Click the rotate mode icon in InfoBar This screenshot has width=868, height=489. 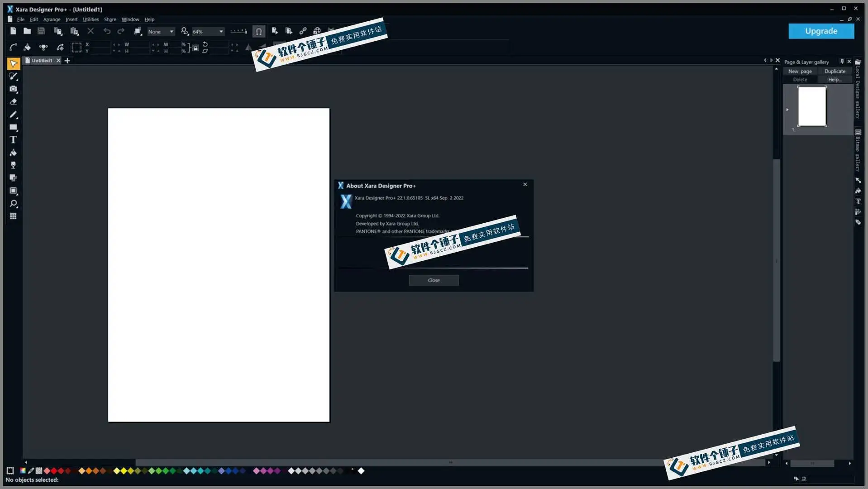point(60,48)
